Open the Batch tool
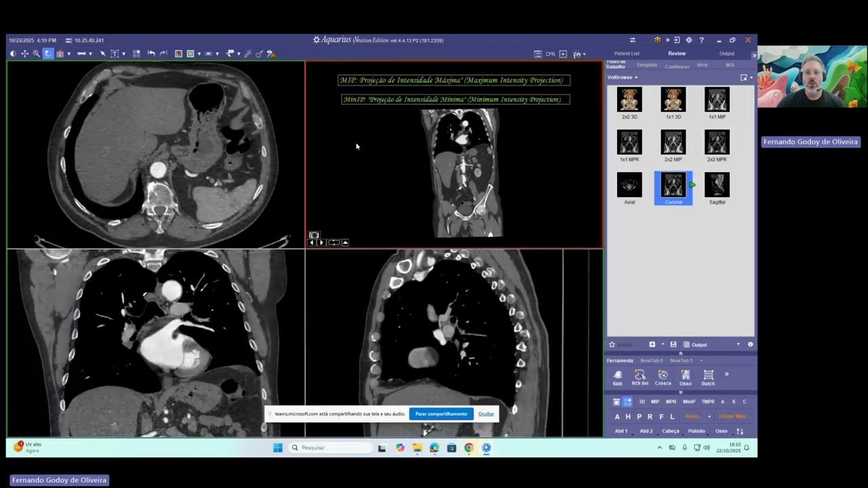This screenshot has width=868, height=488. point(708,378)
